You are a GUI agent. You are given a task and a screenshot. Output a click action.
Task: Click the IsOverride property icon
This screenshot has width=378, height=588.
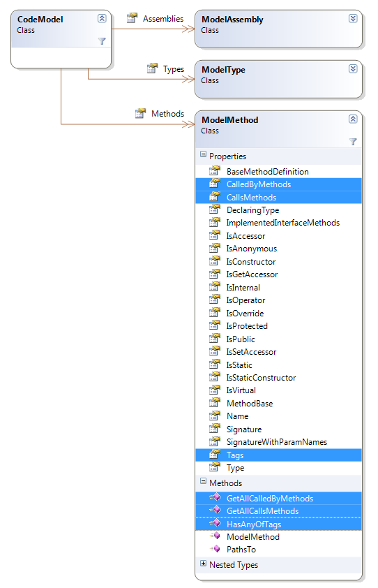tap(215, 312)
